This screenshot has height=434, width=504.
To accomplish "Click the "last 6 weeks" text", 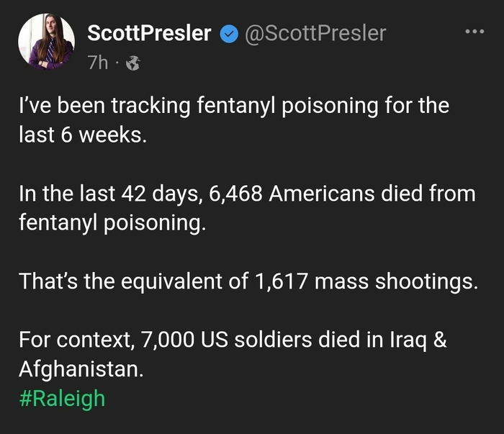I will (x=83, y=135).
